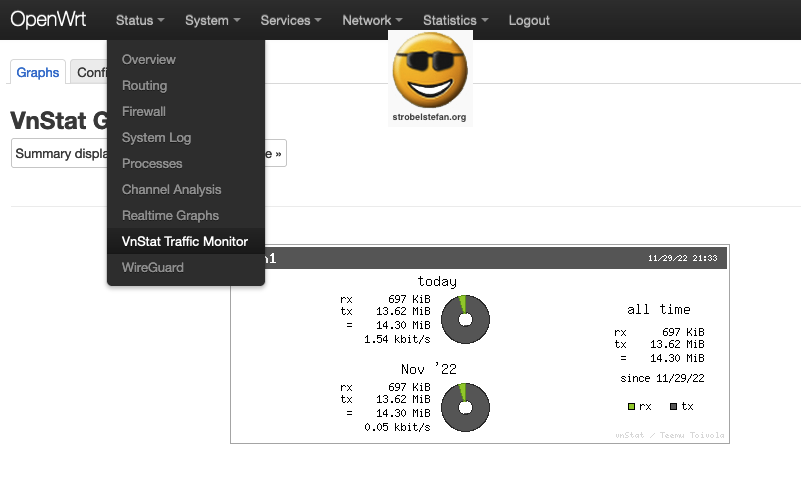Click the Summary display button

tap(59, 153)
